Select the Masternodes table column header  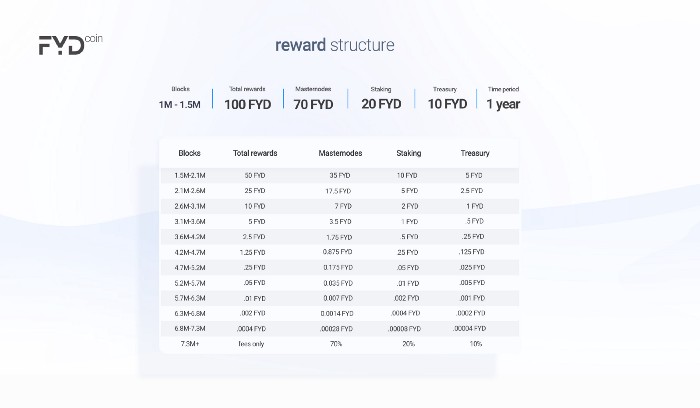click(340, 153)
